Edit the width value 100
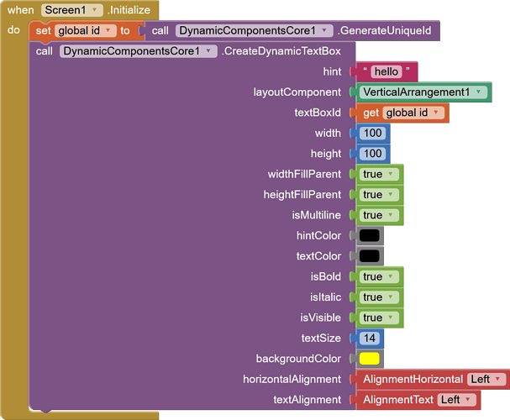This screenshot has width=510, height=420. point(373,133)
